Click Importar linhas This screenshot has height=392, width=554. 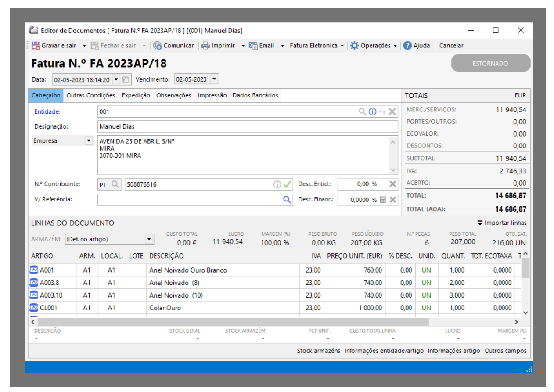pos(502,223)
